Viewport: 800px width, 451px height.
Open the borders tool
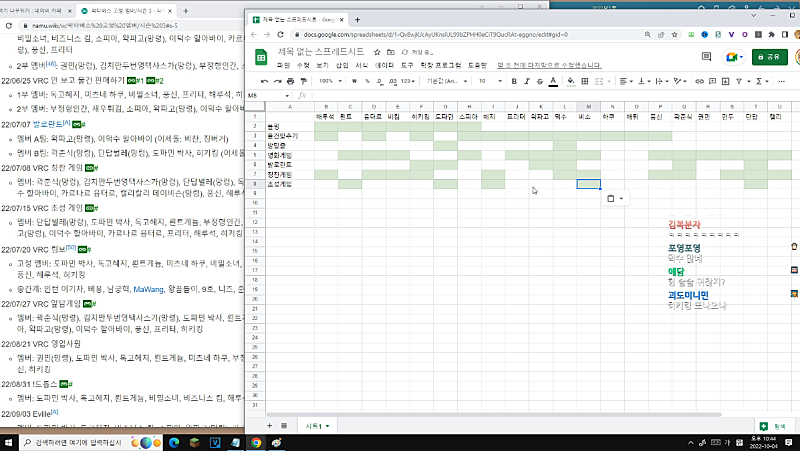pos(585,81)
